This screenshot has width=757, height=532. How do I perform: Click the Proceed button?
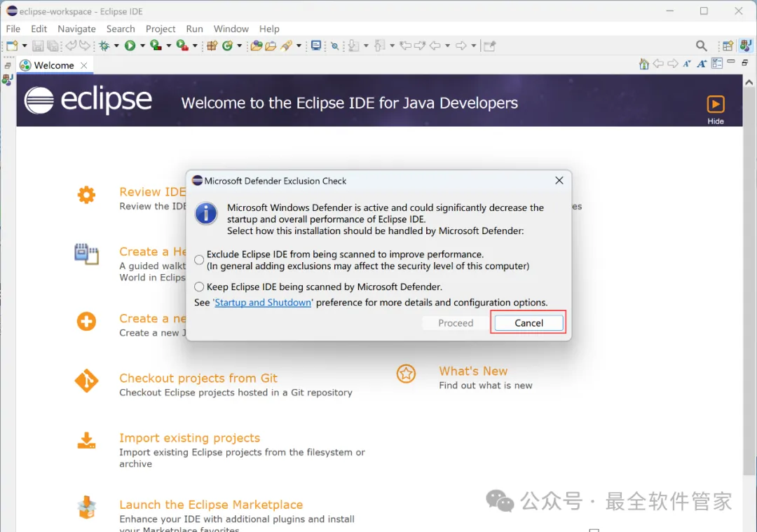tap(456, 323)
